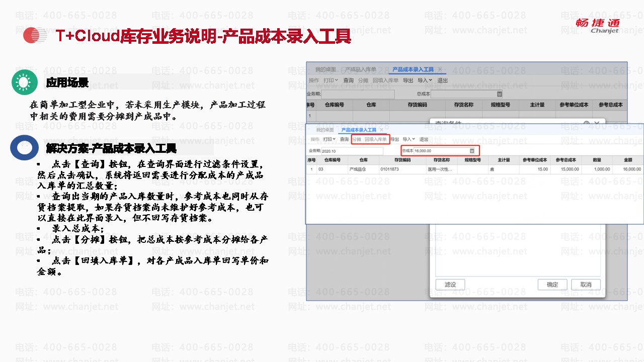Viewport: 644px width, 362px height.
Task: Cancel the query dialog with 取消
Action: [586, 285]
